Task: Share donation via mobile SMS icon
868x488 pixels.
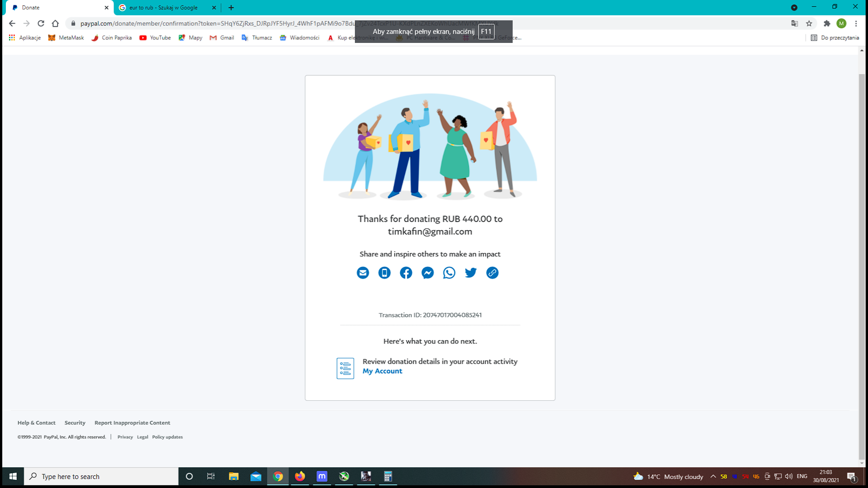Action: click(384, 273)
